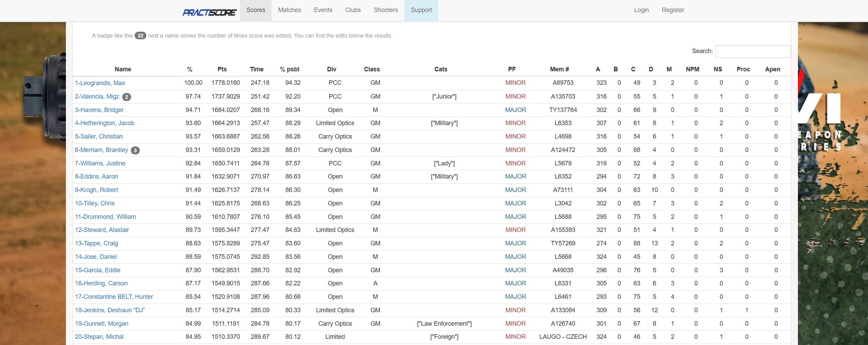This screenshot has height=345, width=868.
Task: Sort by NPM column header
Action: coord(693,69)
